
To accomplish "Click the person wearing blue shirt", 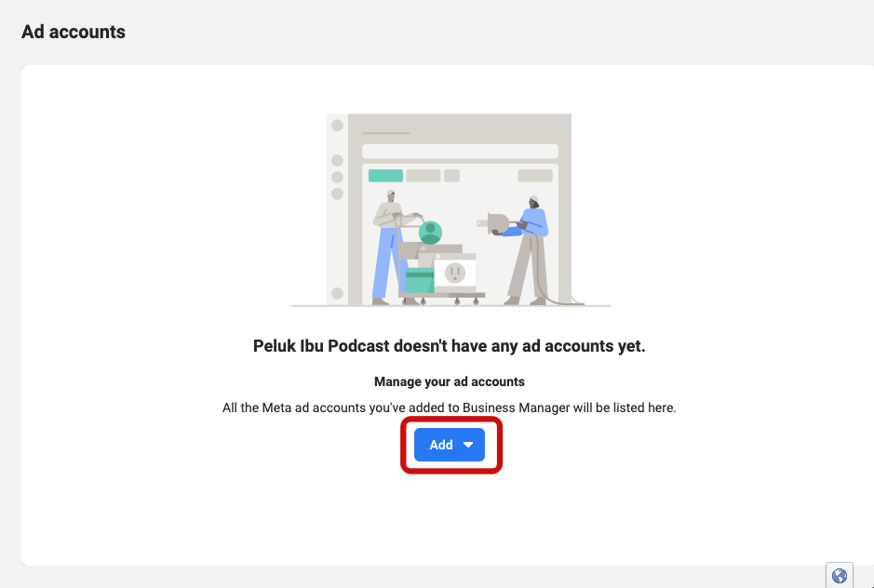I will click(529, 249).
